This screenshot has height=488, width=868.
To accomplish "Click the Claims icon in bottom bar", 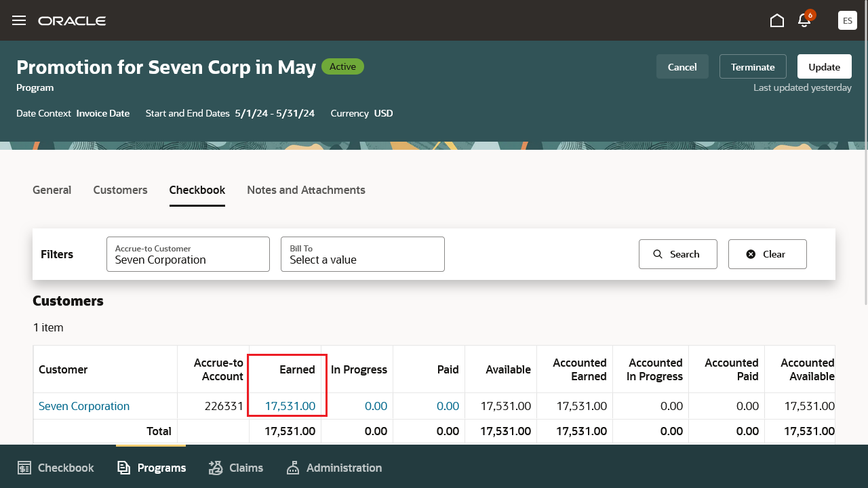I will pos(216,468).
